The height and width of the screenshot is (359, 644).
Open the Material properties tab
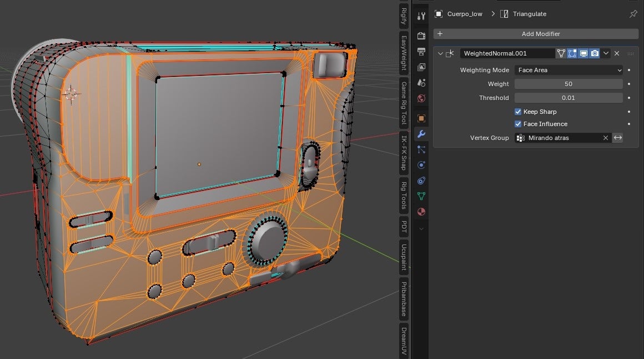point(421,212)
